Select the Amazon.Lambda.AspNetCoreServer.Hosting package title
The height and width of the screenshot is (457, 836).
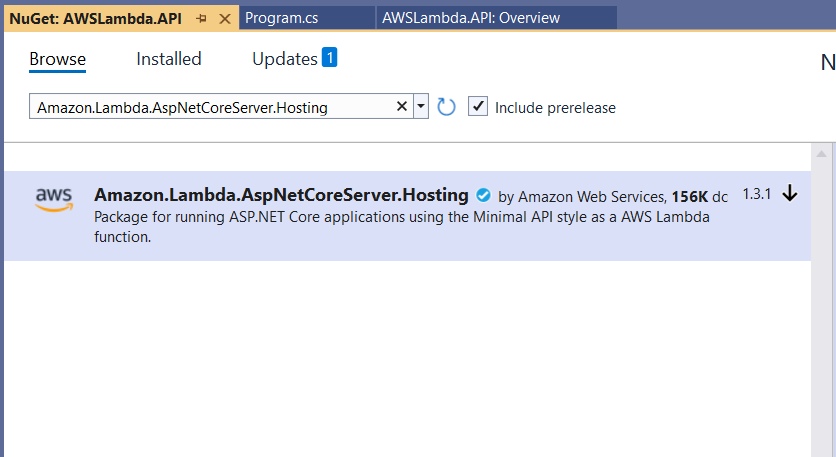(282, 195)
